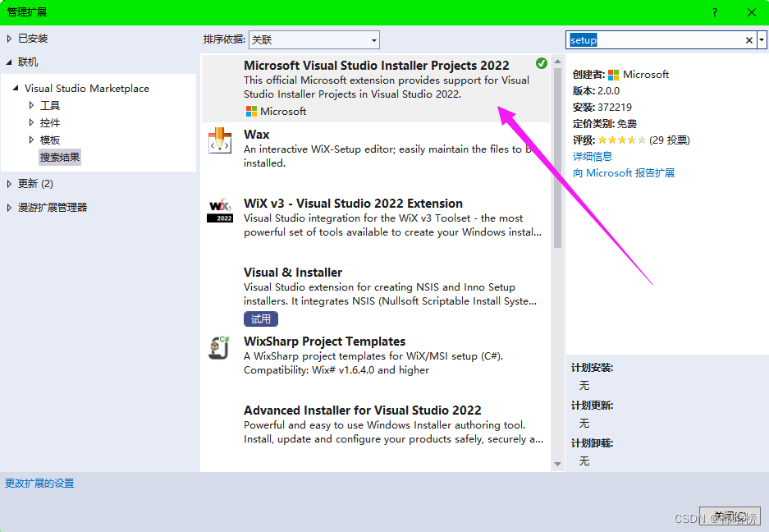Open the 详细信息 link

point(593,157)
